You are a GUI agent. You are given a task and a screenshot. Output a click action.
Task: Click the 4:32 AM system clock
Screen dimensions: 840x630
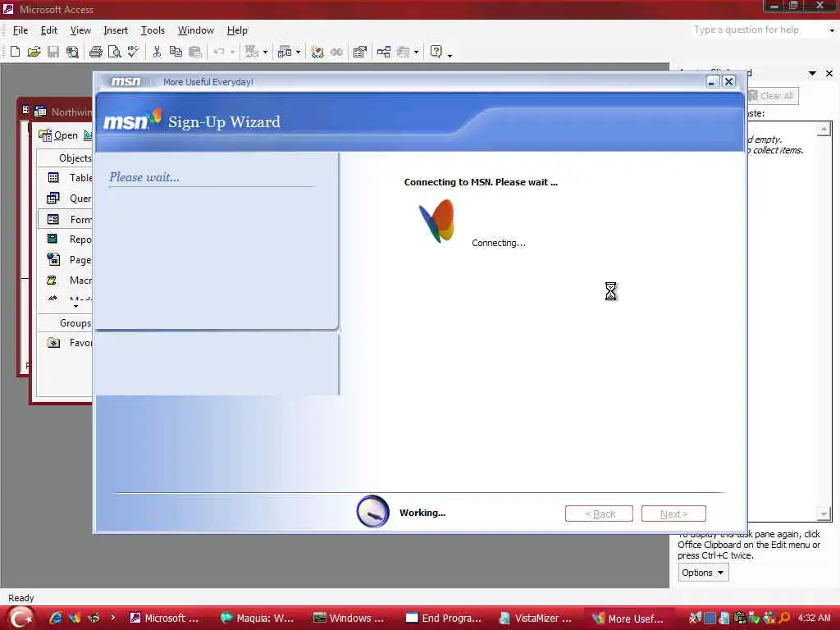(x=814, y=618)
